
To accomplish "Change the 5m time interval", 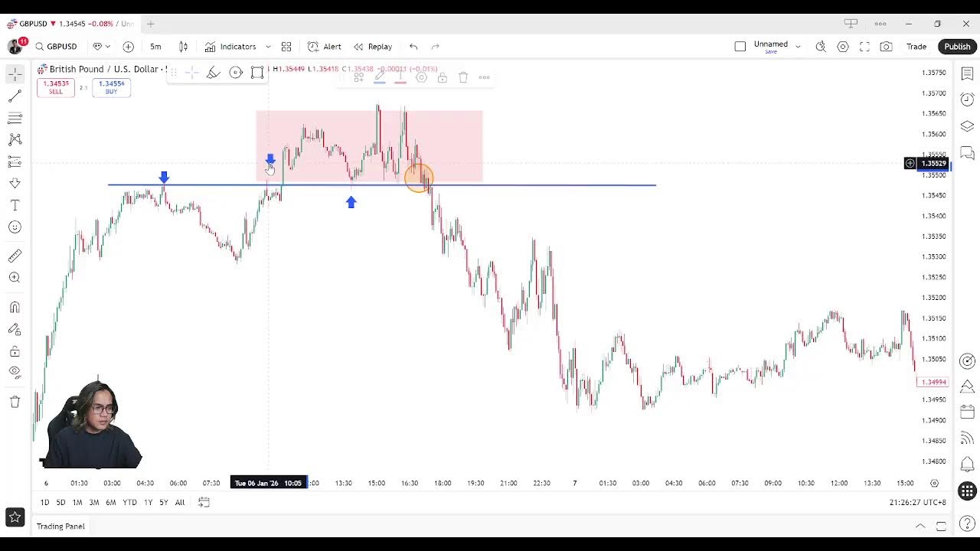I will point(155,47).
